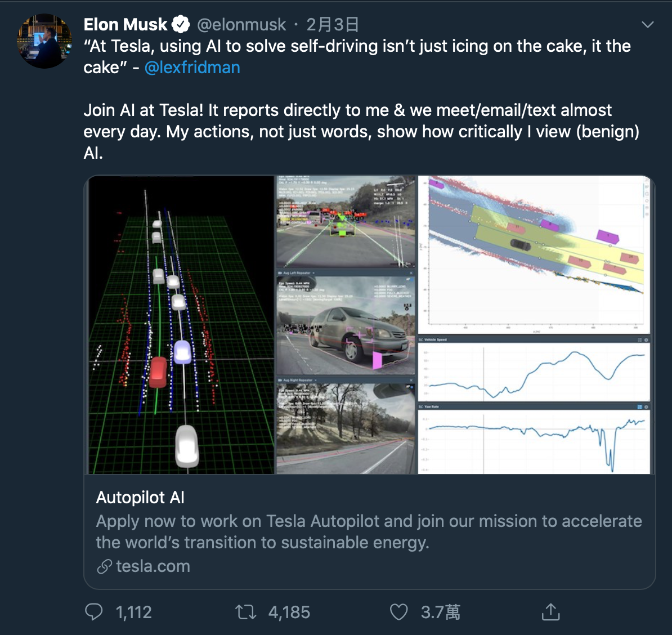Screen dimensions: 672x635
Task: Click the 3.7萬 likes count
Action: [441, 612]
